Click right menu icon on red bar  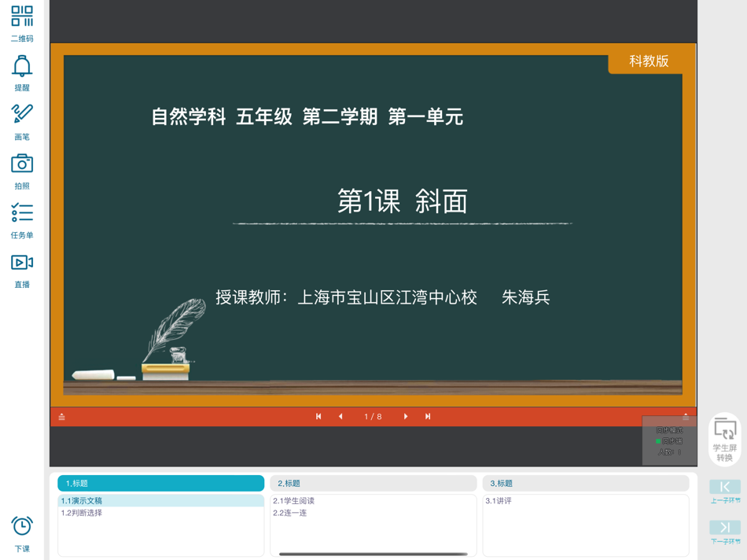pyautogui.click(x=686, y=416)
